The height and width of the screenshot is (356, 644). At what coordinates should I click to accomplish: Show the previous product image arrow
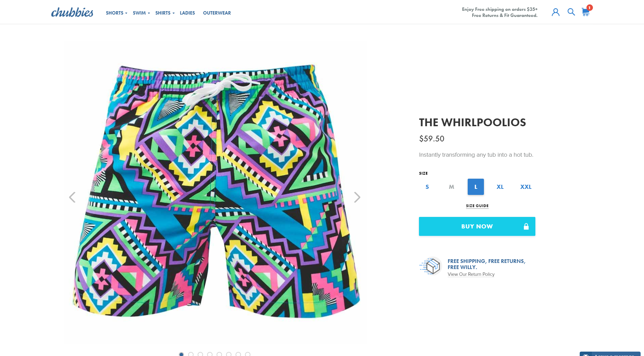click(x=72, y=197)
